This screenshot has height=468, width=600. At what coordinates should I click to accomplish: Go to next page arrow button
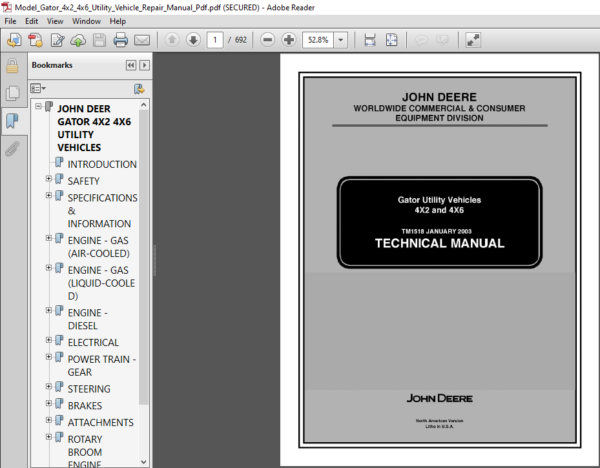tap(193, 39)
